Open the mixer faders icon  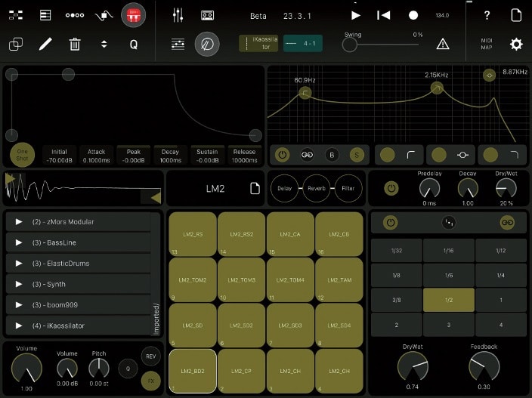click(x=178, y=15)
